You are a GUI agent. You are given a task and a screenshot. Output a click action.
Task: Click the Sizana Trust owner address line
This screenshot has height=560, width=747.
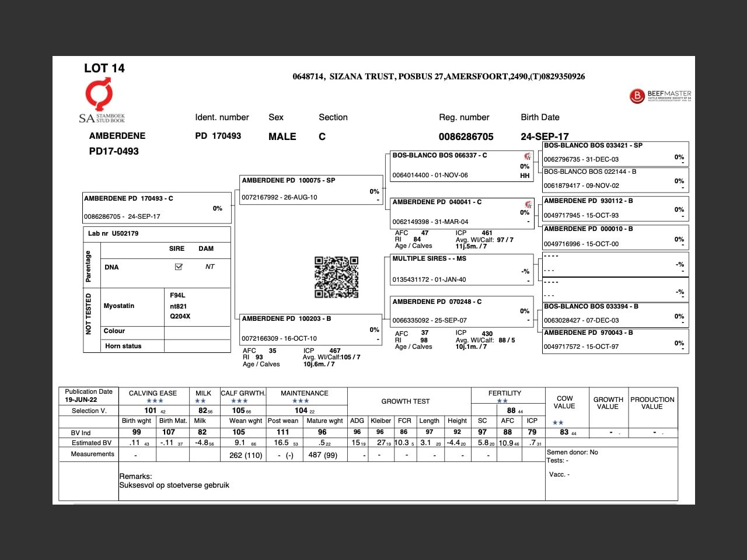click(x=438, y=76)
